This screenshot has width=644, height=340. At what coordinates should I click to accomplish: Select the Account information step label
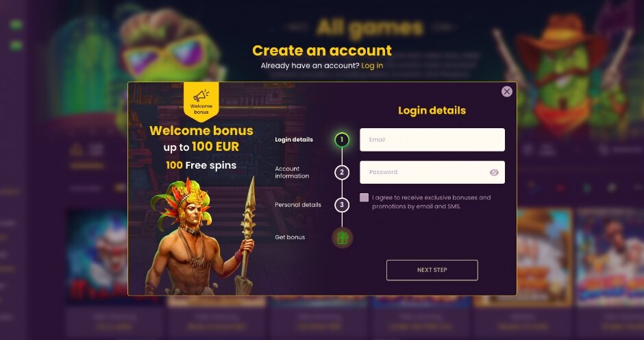tap(292, 172)
